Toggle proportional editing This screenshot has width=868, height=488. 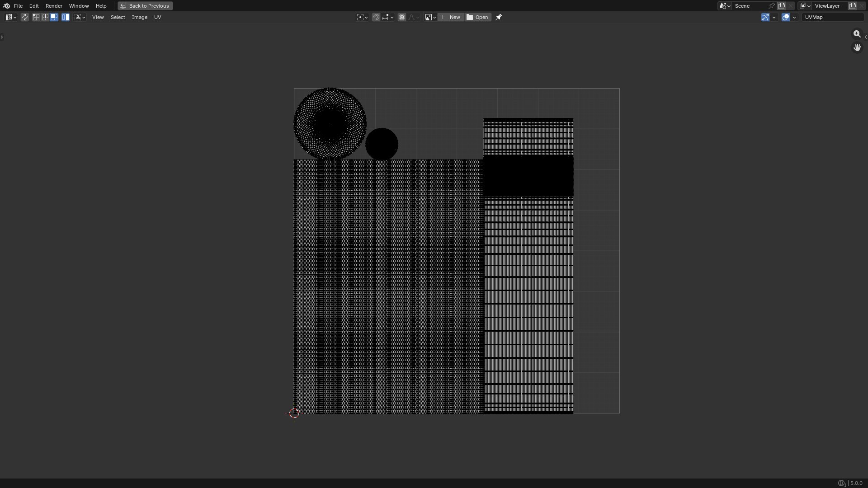(402, 17)
